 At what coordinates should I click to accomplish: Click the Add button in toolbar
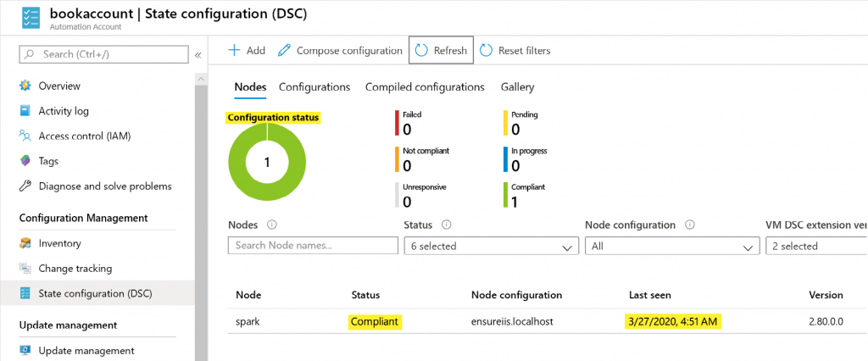pyautogui.click(x=247, y=51)
